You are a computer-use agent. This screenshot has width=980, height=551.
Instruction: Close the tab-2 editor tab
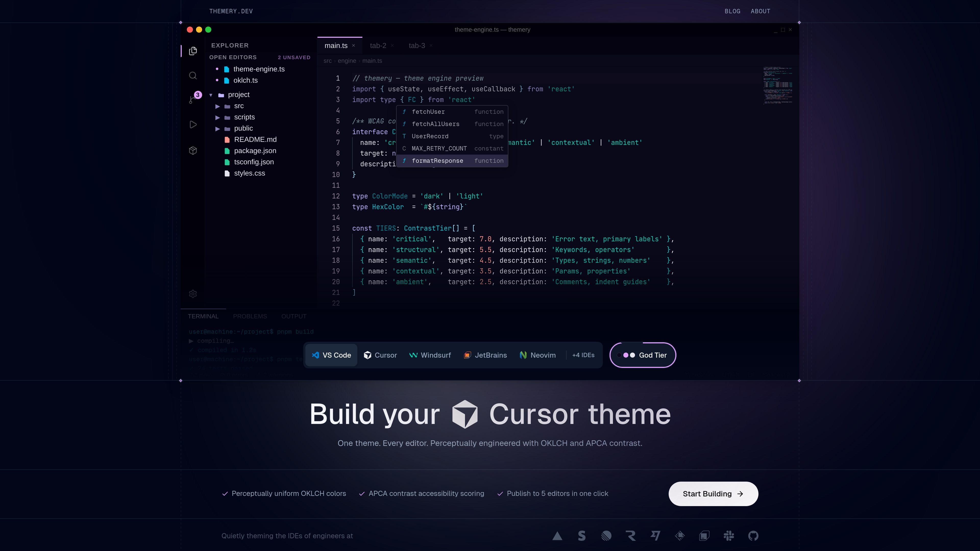point(392,46)
